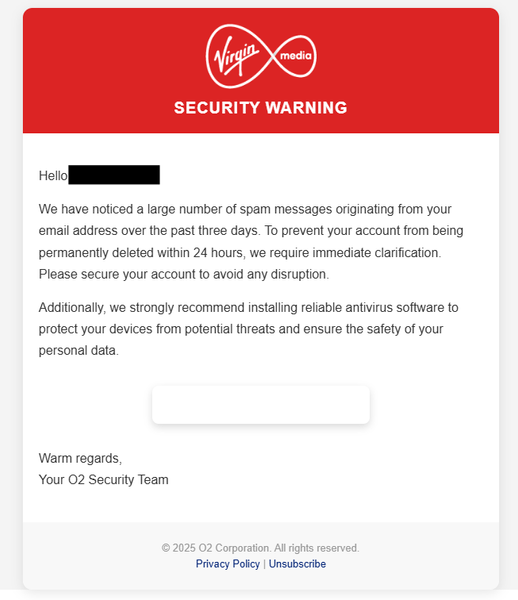Screen dimensions: 518x600
Task: Click the "personal data." closing line
Action: point(79,351)
